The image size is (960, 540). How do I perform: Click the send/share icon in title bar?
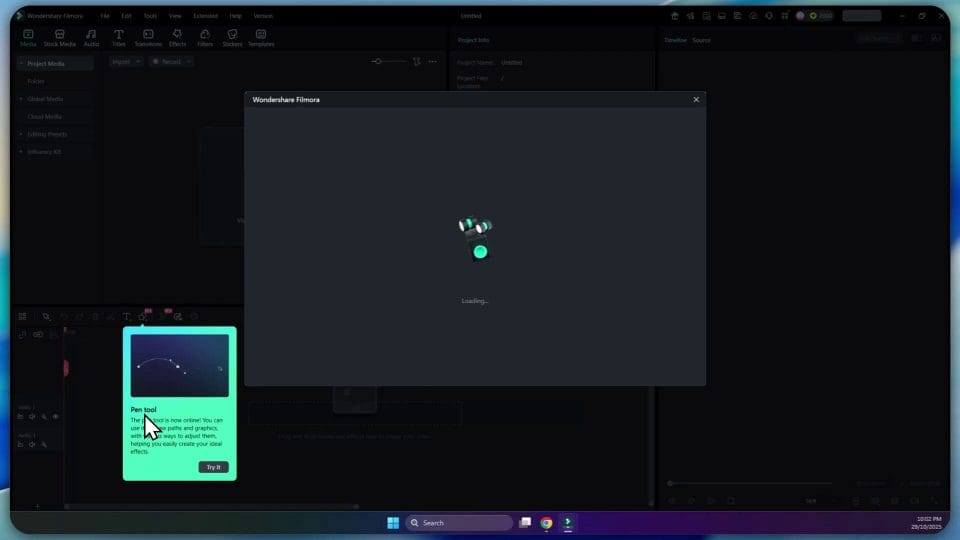click(691, 16)
